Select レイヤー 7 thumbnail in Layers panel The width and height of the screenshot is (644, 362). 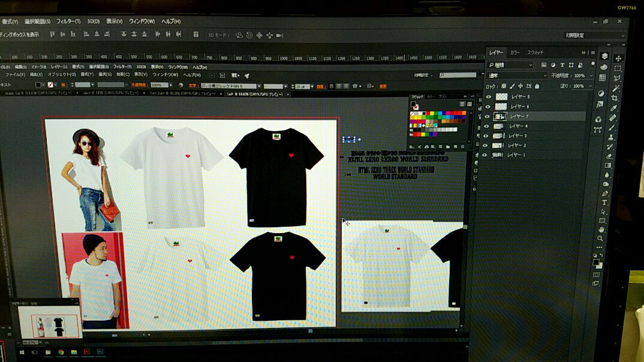tap(500, 116)
